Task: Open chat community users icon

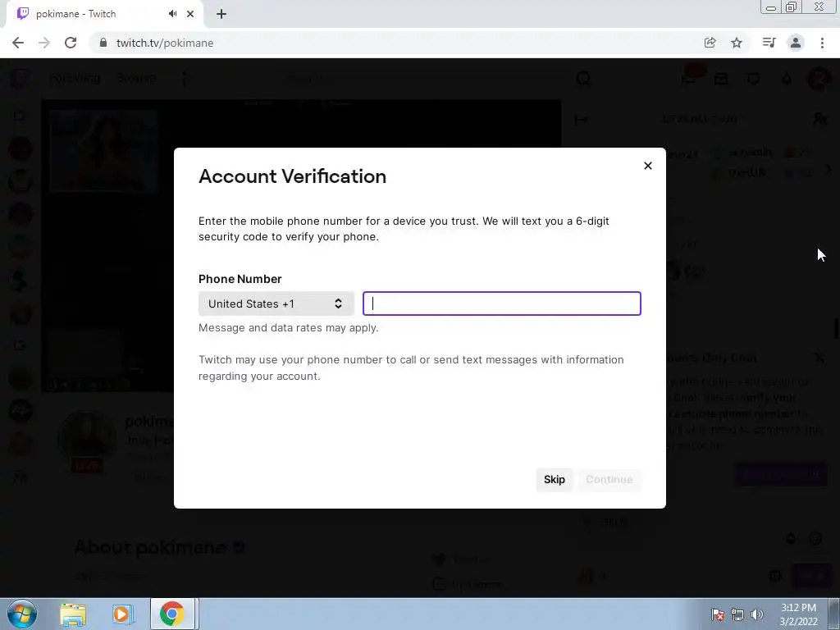Action: pyautogui.click(x=819, y=119)
